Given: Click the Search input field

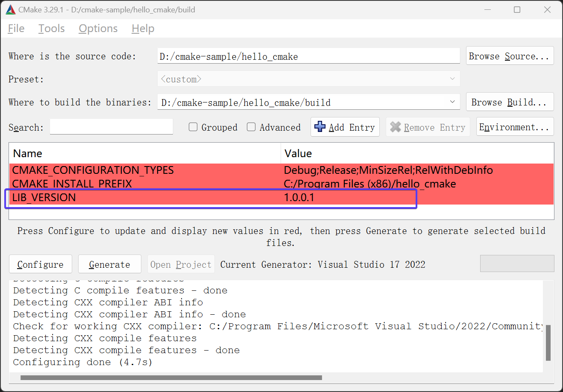Looking at the screenshot, I should point(111,127).
